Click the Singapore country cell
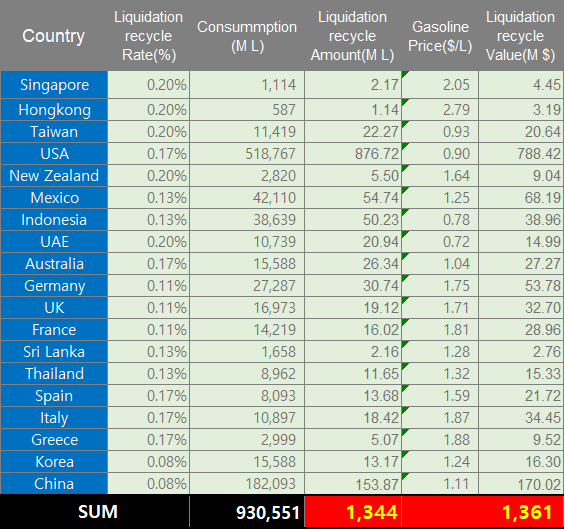This screenshot has width=565, height=530. [54, 85]
